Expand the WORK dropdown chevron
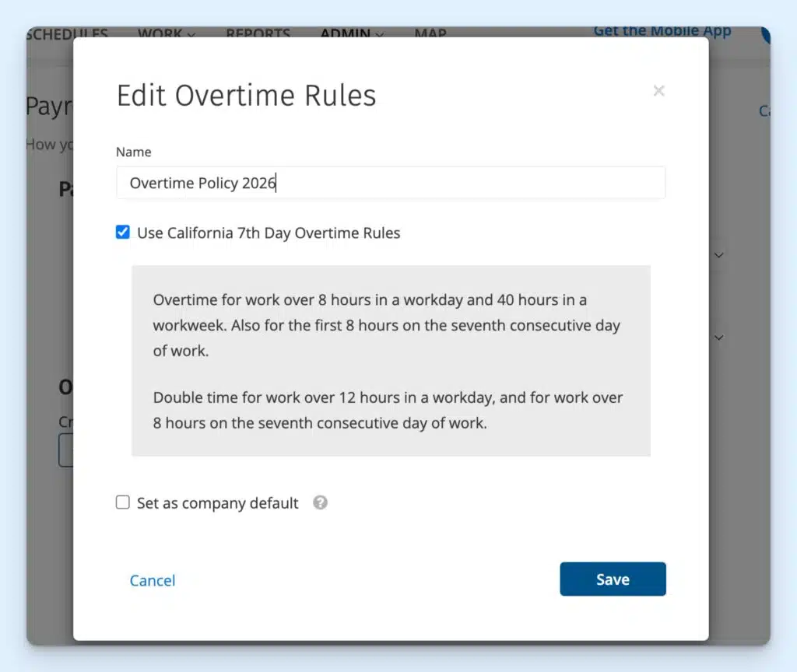Image resolution: width=797 pixels, height=672 pixels. 191,36
